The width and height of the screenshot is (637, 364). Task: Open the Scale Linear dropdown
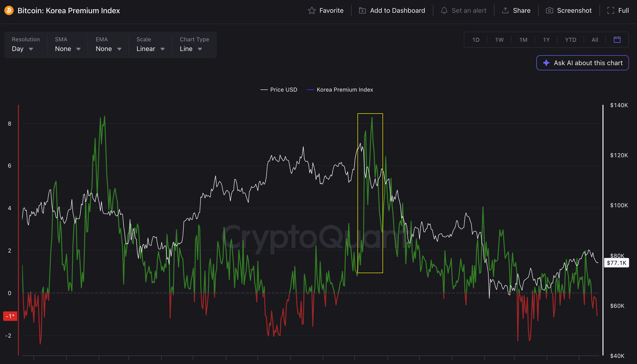[x=150, y=45]
